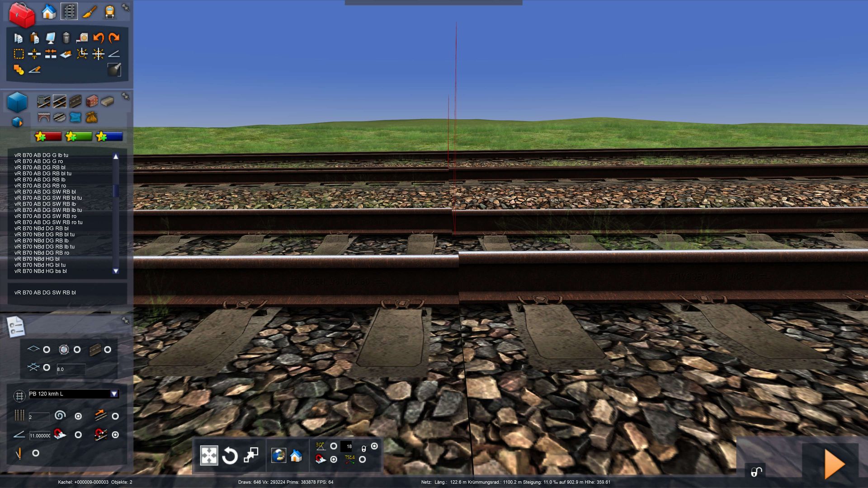The height and width of the screenshot is (488, 868).
Task: Choose the brick wall object category
Action: pos(92,101)
